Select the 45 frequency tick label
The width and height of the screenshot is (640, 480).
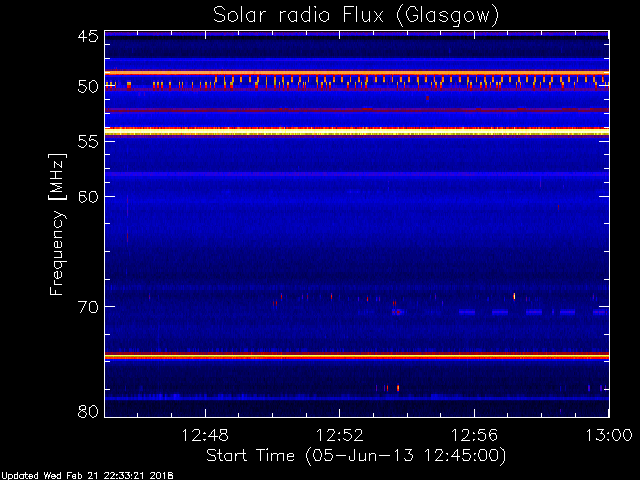pyautogui.click(x=88, y=36)
